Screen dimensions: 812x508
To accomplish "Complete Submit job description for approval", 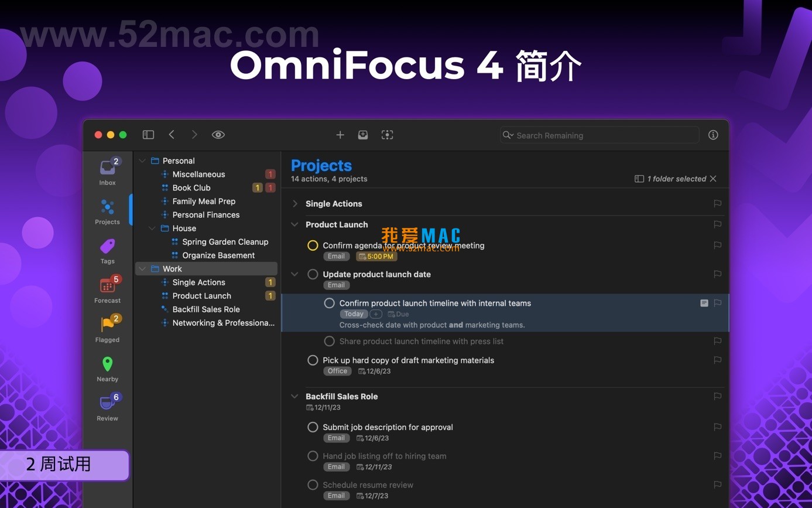I will click(x=313, y=427).
